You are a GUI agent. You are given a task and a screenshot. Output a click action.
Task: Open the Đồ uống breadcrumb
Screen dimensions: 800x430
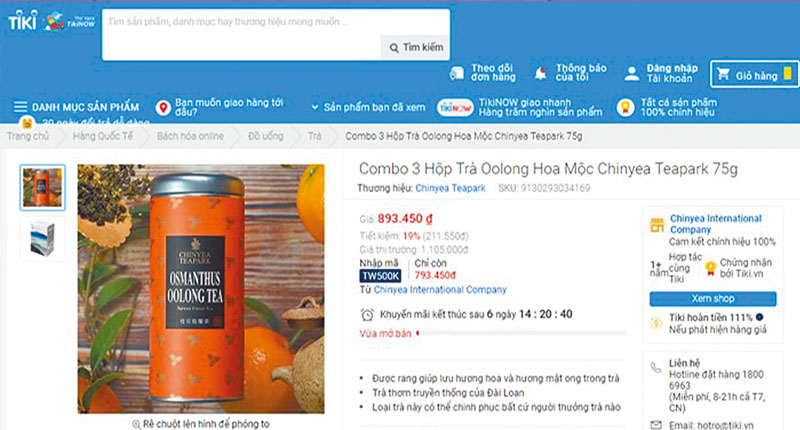(265, 136)
